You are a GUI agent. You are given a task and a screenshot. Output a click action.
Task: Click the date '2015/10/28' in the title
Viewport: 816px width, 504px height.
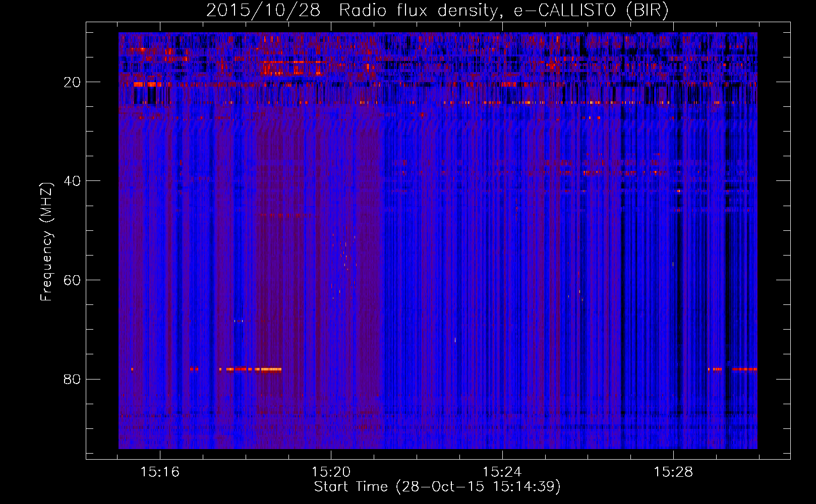(263, 11)
